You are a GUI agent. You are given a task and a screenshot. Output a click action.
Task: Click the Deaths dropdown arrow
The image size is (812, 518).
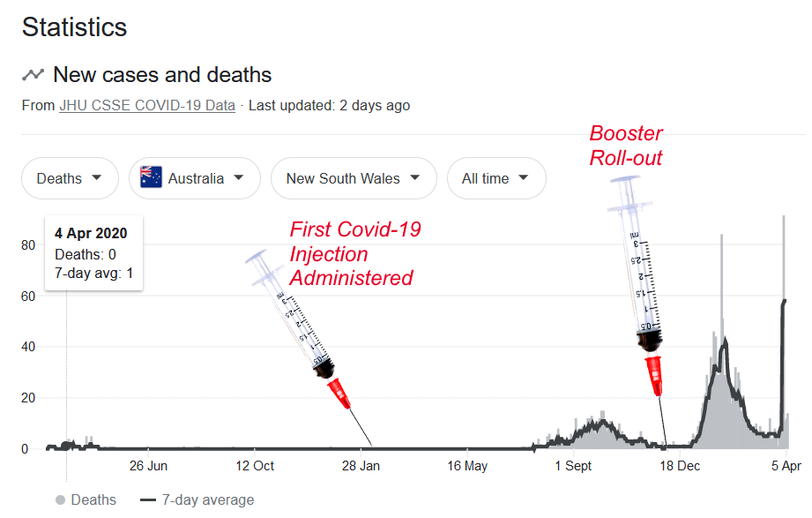pos(96,178)
